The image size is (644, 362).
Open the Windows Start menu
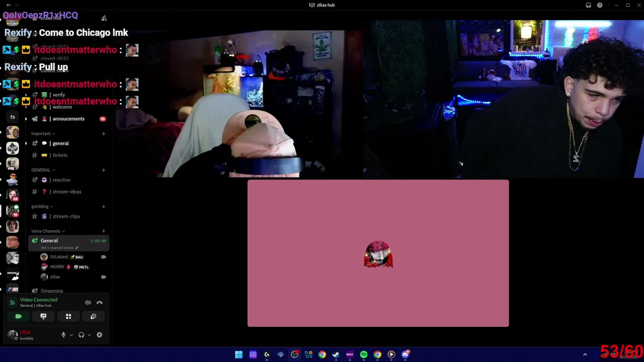tap(239, 354)
